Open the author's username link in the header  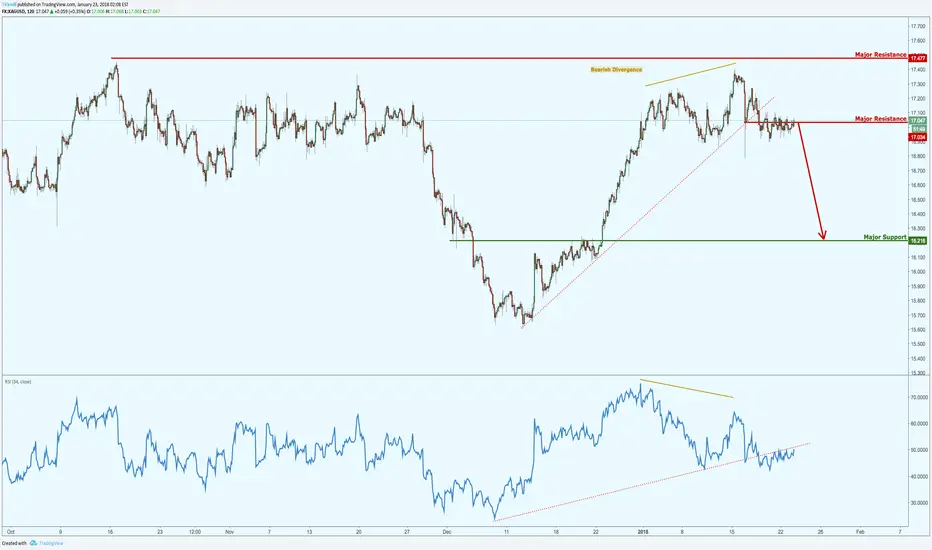coord(9,4)
